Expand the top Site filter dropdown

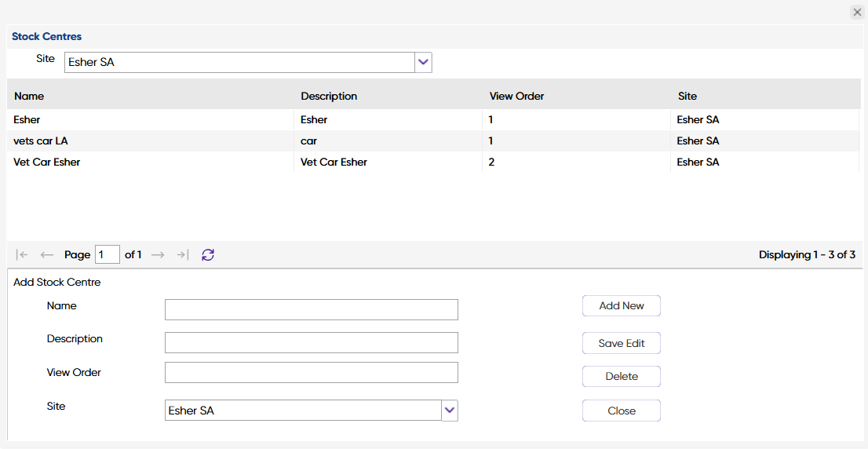[424, 62]
